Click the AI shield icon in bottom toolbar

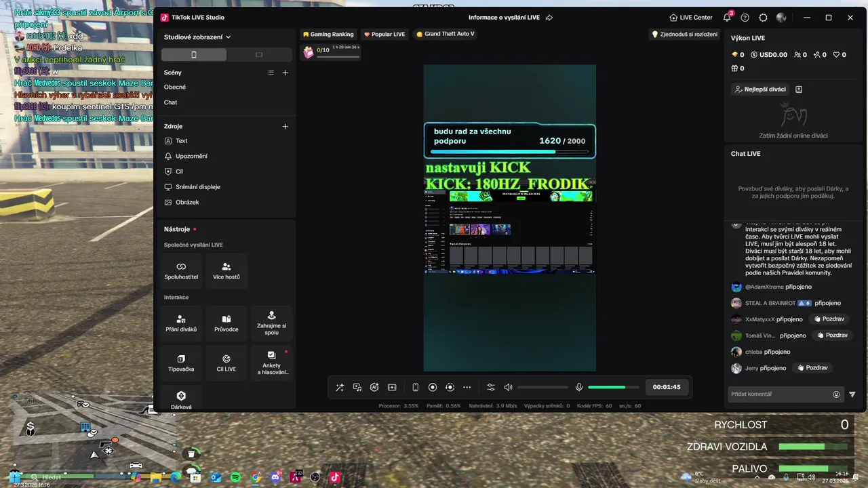point(374,387)
